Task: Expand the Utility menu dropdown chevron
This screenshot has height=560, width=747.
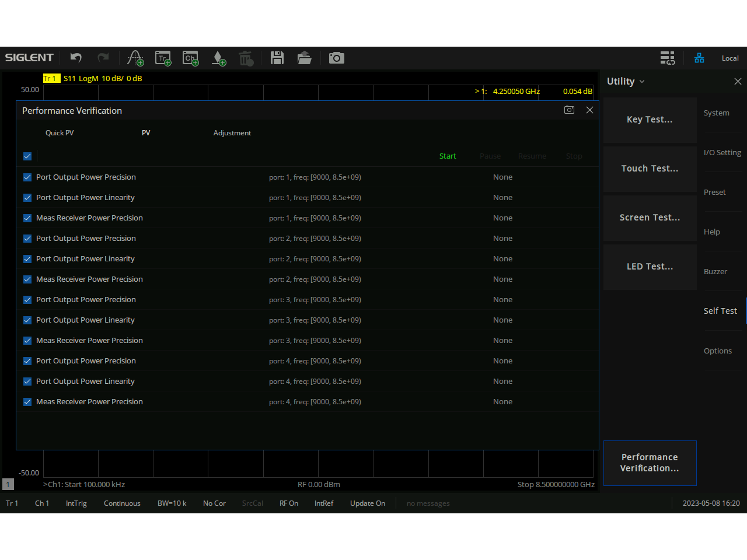Action: 642,82
